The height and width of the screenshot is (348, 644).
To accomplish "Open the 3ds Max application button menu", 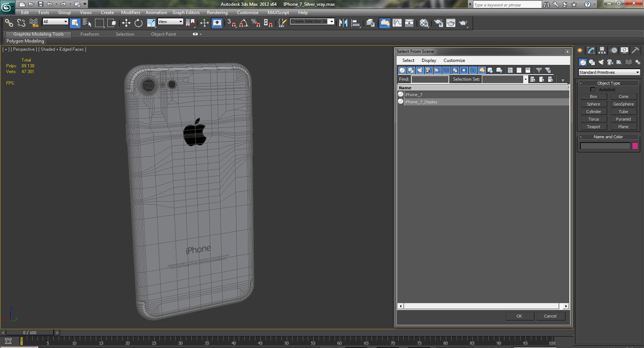I will click(7, 7).
